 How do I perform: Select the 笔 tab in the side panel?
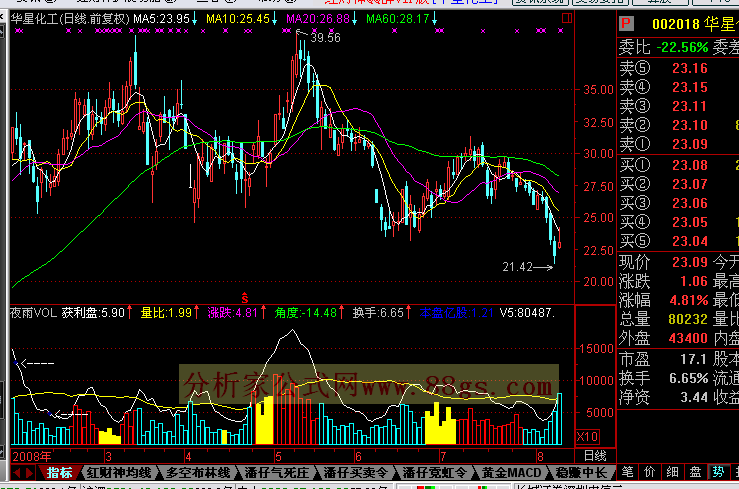(627, 473)
